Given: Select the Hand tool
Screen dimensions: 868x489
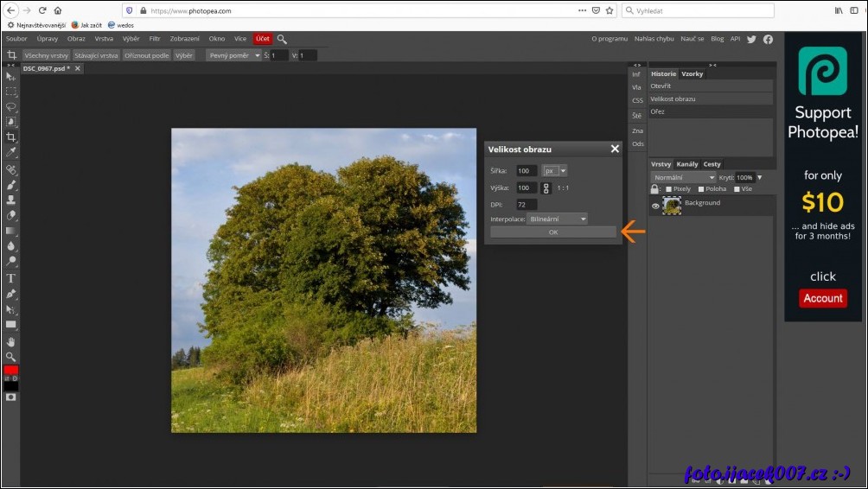Looking at the screenshot, I should tap(11, 341).
